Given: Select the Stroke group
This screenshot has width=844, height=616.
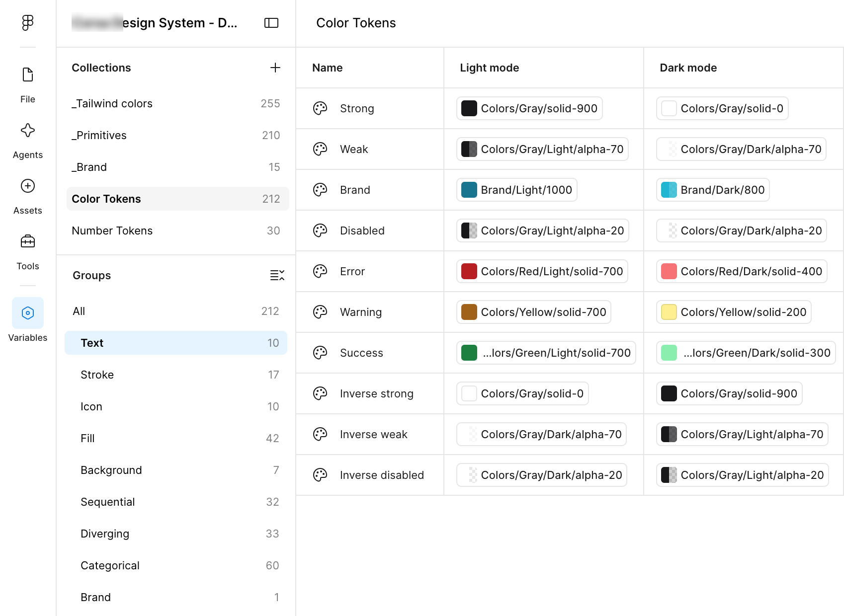Looking at the screenshot, I should [x=176, y=375].
